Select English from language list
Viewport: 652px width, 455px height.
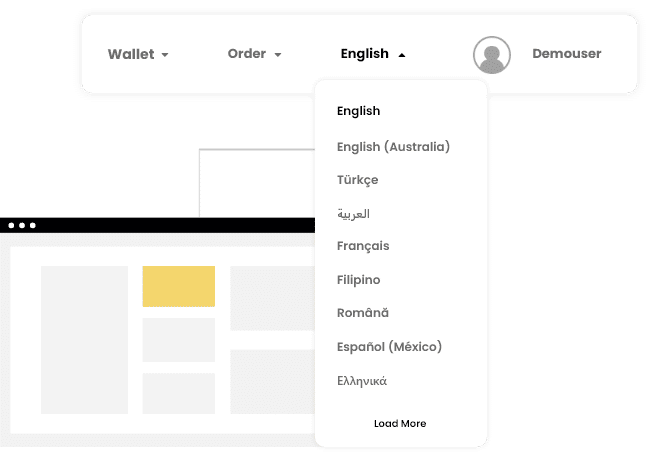359,111
